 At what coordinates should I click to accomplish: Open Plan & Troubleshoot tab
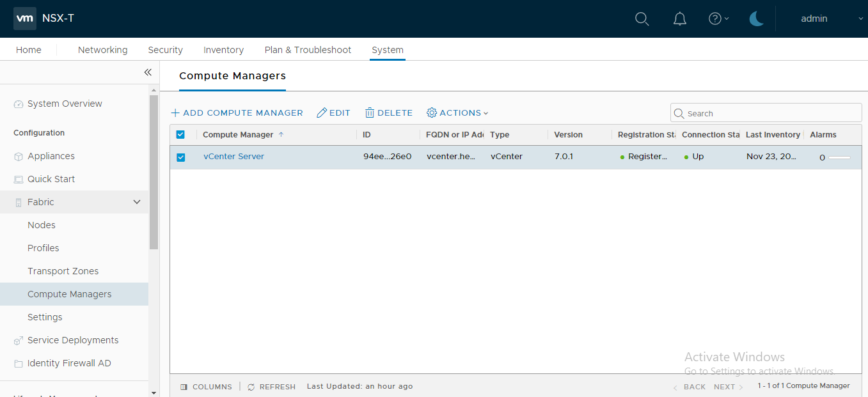[308, 50]
